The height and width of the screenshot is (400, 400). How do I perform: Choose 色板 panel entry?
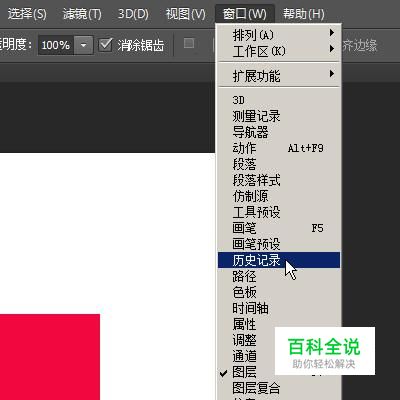[279, 292]
